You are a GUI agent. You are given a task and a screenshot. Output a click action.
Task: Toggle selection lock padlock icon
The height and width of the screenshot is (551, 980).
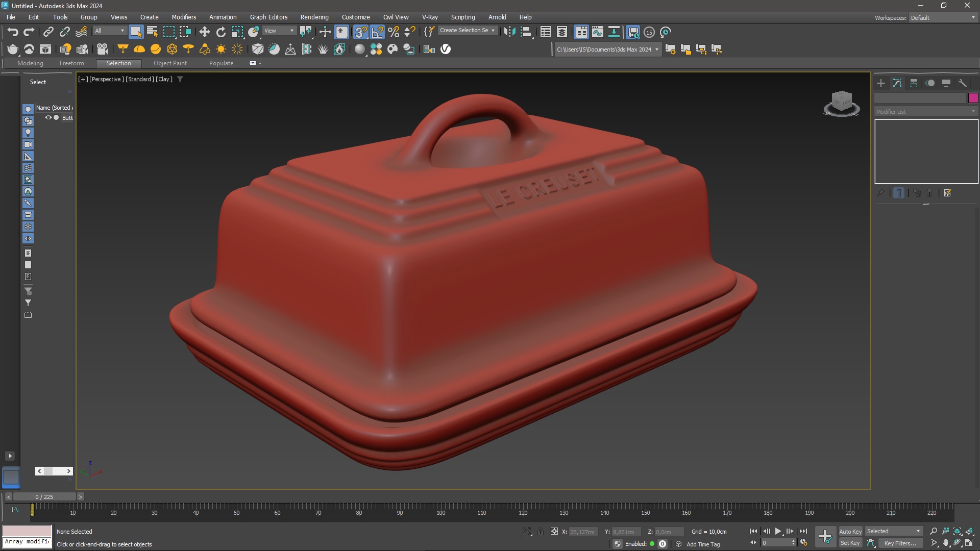coord(541,532)
